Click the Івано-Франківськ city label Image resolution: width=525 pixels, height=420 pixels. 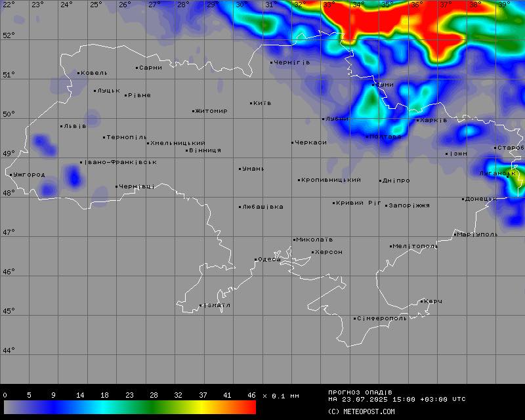click(120, 161)
